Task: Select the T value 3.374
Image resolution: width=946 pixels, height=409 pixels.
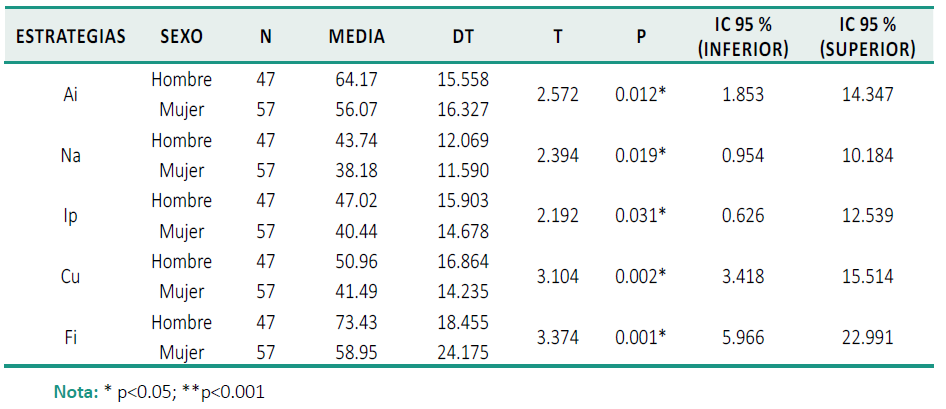Action: [557, 337]
